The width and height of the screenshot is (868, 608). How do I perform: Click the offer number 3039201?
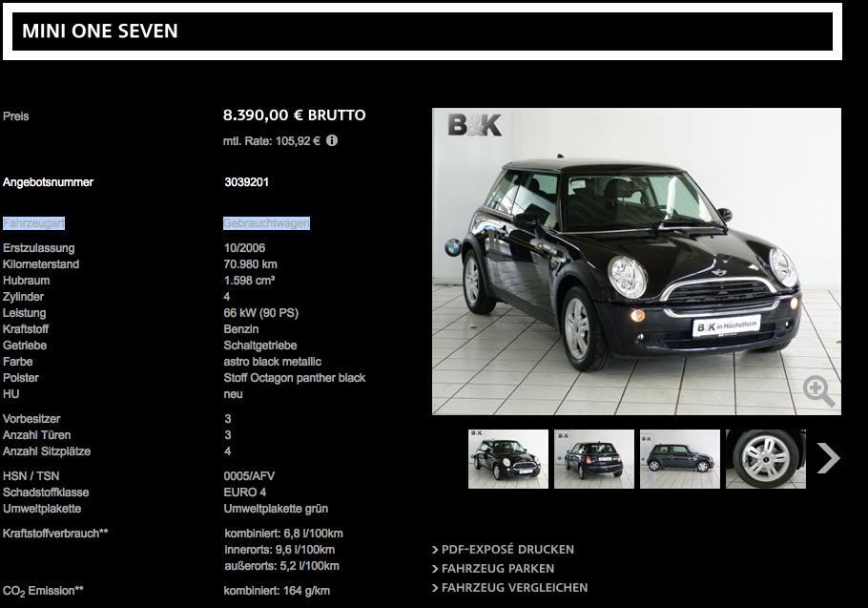click(246, 182)
